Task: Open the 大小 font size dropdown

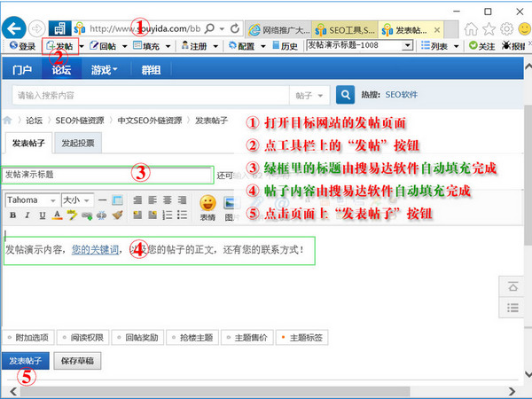Action: [77, 200]
